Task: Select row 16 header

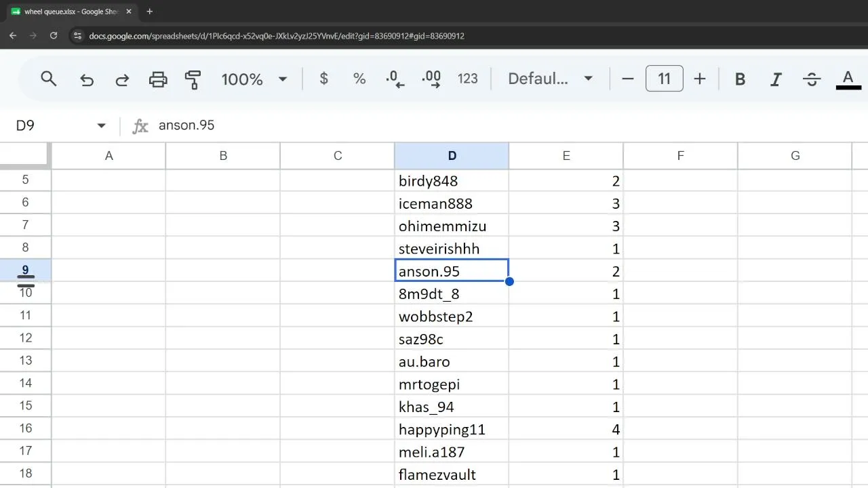Action: pos(26,428)
